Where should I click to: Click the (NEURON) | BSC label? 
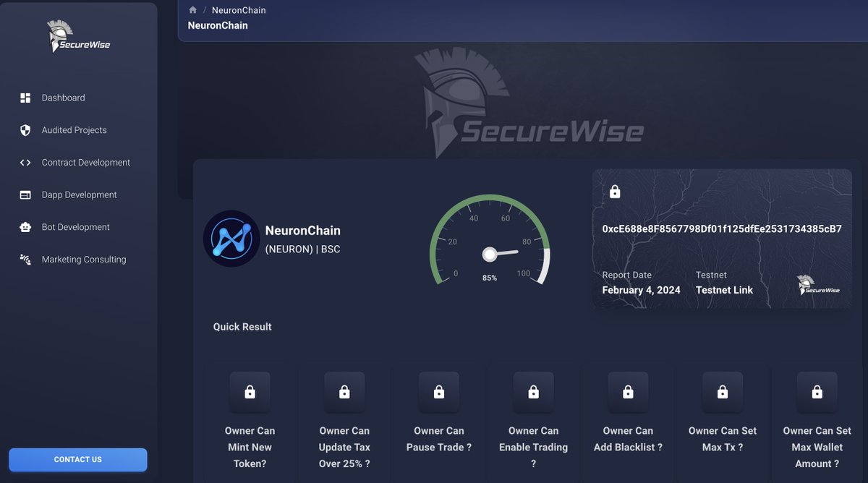point(302,249)
